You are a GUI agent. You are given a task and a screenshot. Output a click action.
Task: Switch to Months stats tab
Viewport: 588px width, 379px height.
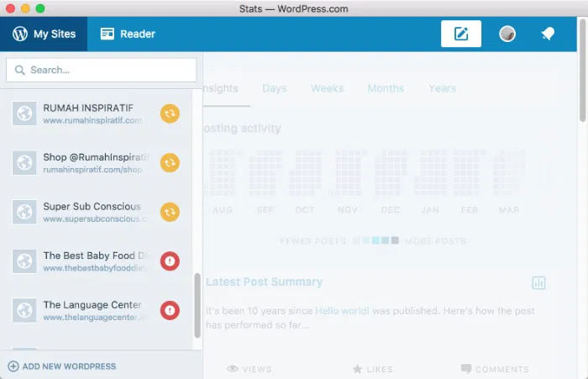386,88
